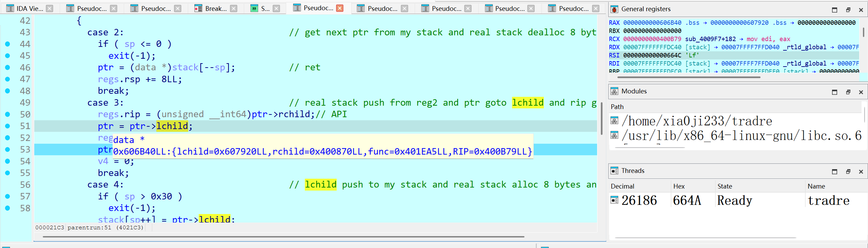The height and width of the screenshot is (248, 868).
Task: Click the RCX register value 0000000000400B79
Action: pyautogui.click(x=652, y=39)
